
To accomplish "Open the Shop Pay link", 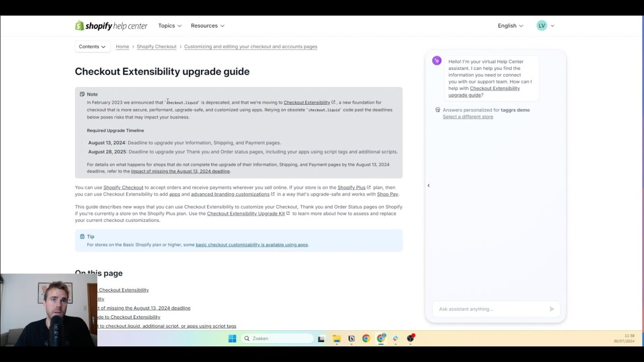I will pyautogui.click(x=387, y=194).
